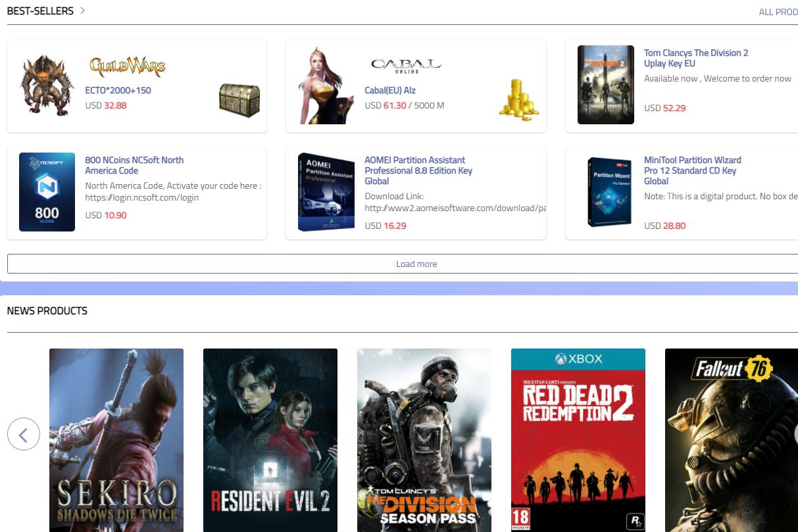Open Tom Clancys The Division 2 Uplay Key link
Image resolution: width=798 pixels, height=532 pixels.
tap(695, 58)
